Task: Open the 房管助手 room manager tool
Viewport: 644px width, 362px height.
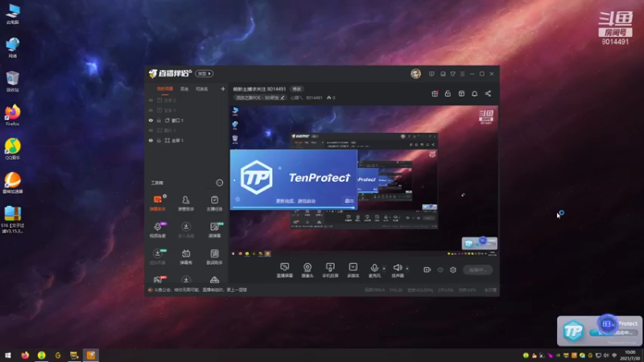Action: click(186, 204)
